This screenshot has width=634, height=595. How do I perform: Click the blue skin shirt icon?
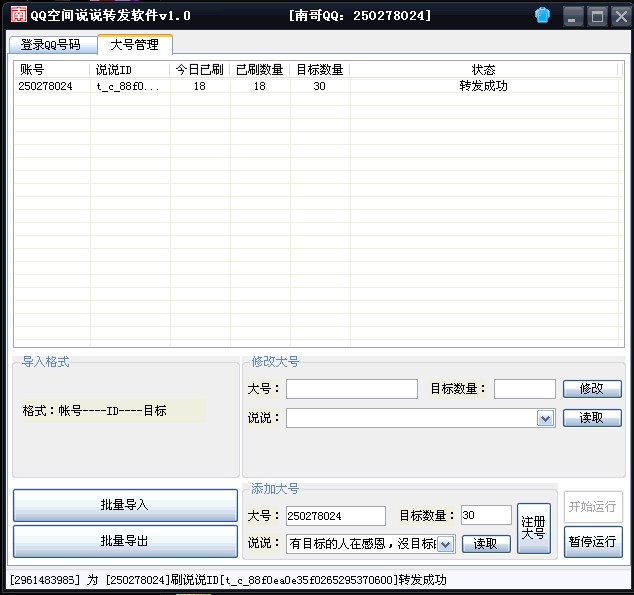[x=542, y=15]
